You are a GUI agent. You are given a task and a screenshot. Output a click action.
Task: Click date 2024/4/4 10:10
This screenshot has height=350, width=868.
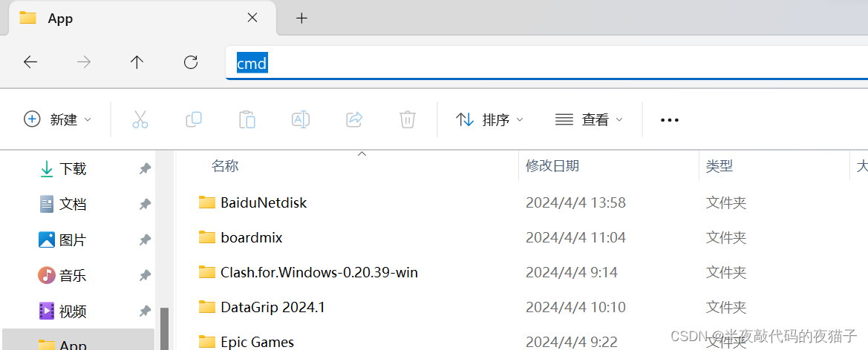coord(575,308)
